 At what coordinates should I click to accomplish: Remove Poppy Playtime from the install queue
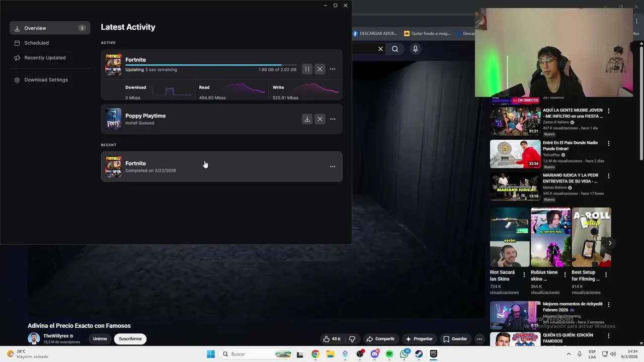[x=320, y=119]
